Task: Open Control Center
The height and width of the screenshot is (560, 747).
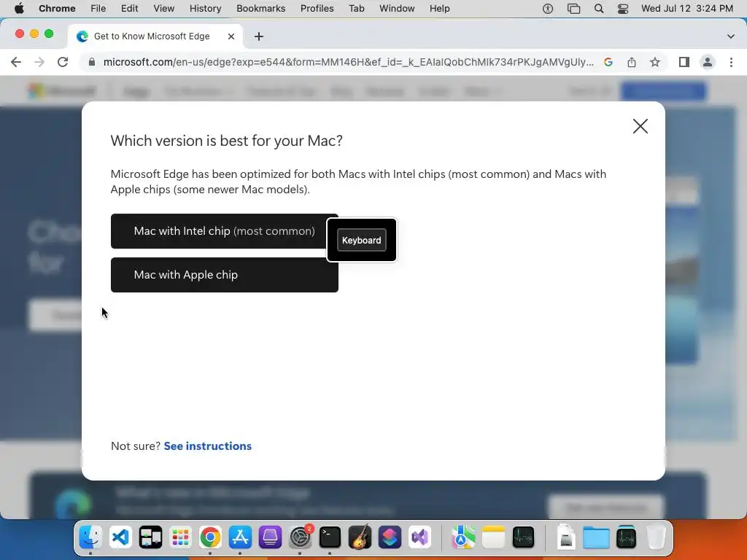Action: tap(623, 9)
